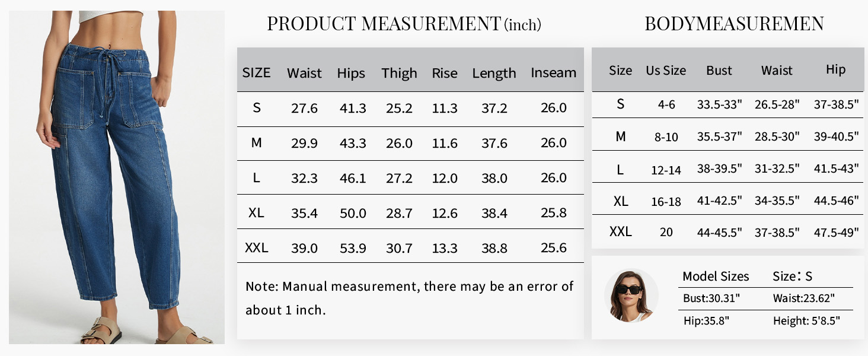Screen dimensions: 868x356
Task: Click hip range 47.5-49" cell
Action: click(836, 233)
